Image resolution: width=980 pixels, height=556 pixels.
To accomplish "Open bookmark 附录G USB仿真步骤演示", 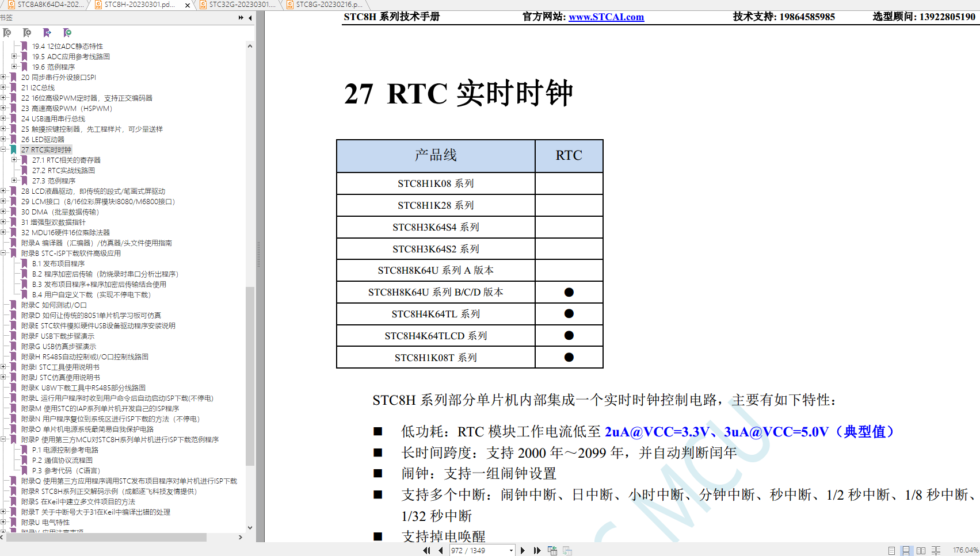I will pyautogui.click(x=59, y=346).
